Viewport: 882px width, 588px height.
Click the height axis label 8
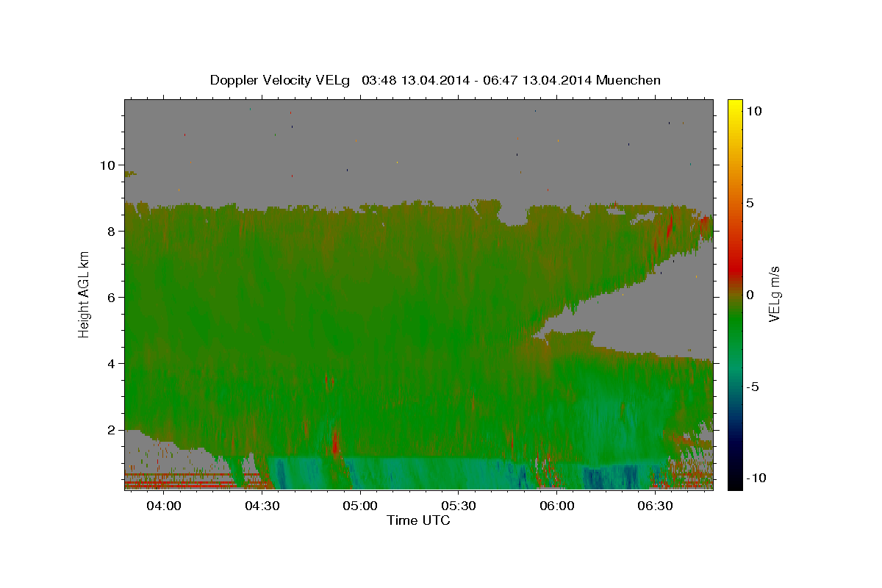pyautogui.click(x=112, y=232)
